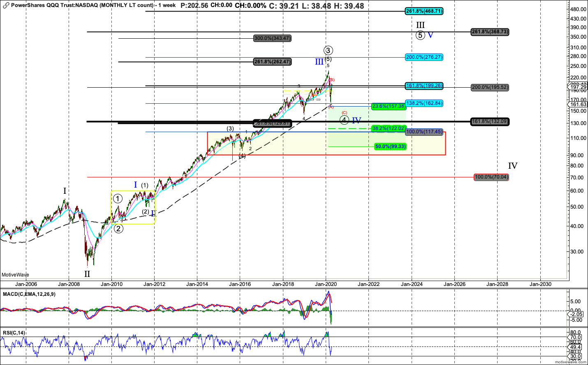Viewport: 588px width, 365px height.
Task: Click the circled 4 wave label near IV
Action: point(345,120)
